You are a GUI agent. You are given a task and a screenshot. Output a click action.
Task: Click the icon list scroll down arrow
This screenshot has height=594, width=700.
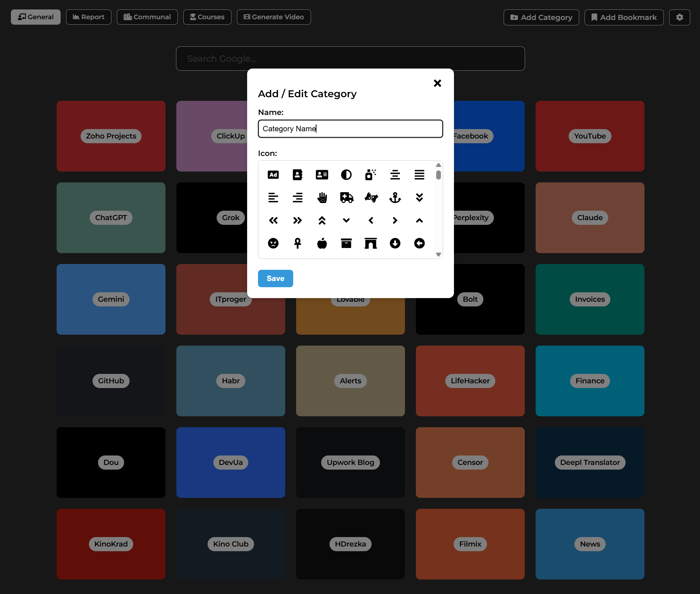(438, 255)
